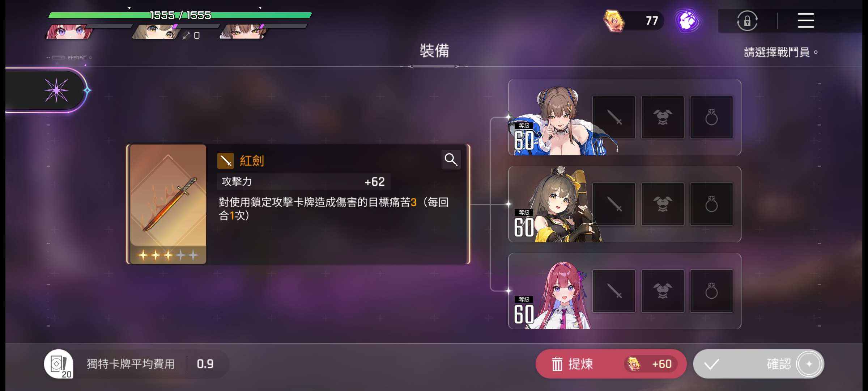Open the magnifier details for 紅劍
This screenshot has width=868, height=391.
451,159
